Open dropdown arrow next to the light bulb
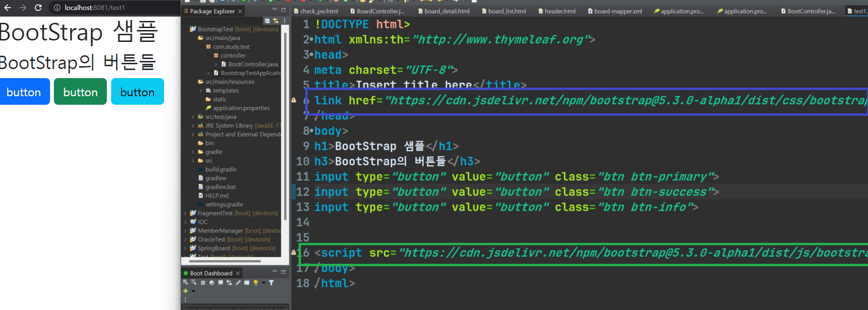The width and height of the screenshot is (868, 310). pyautogui.click(x=264, y=283)
